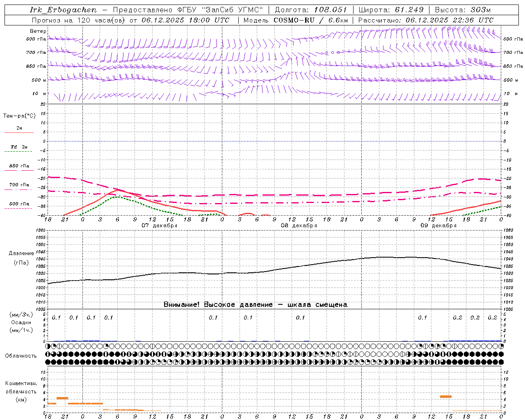Image resolution: width=525 pixels, height=420 pixels.
Task: Select the 'Модель COSMO-RU / 6.6км' model label
Action: coord(296,20)
